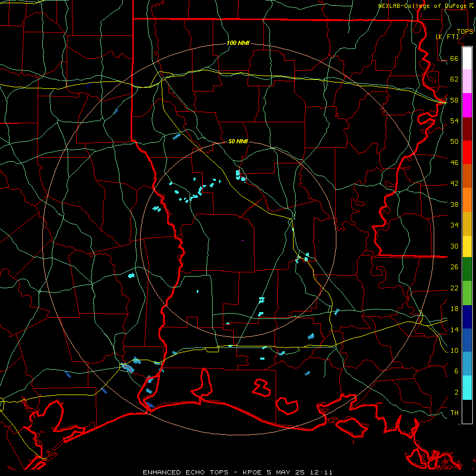Click the 46 legend value
Screen dimensions: 476x476
point(454,162)
